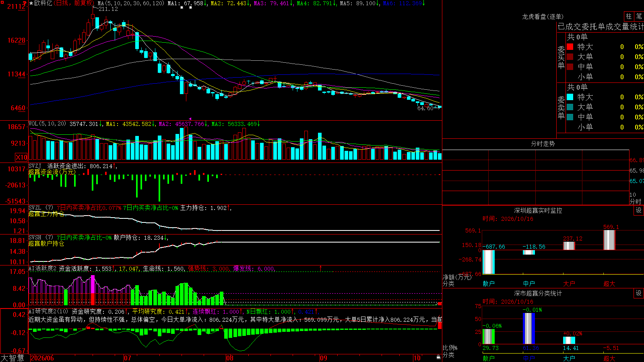Click the 2026/06 date on time axis
Viewport: 644px width, 362px height.
pyautogui.click(x=42, y=358)
